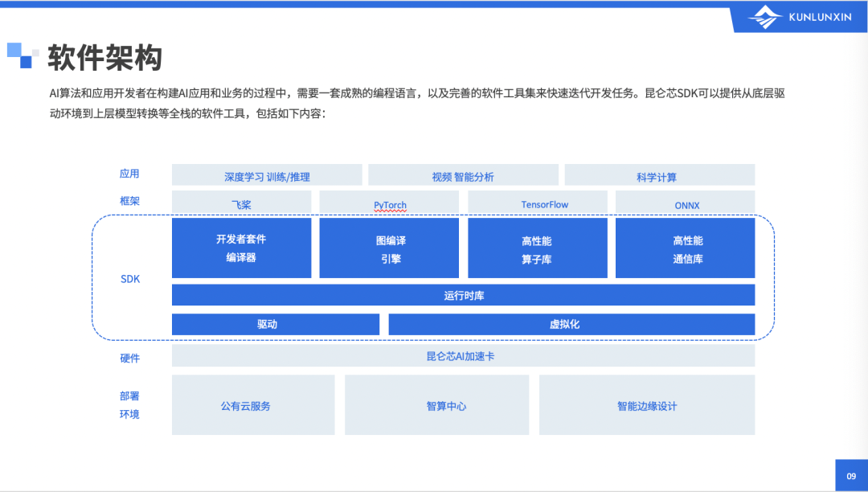Click the 运行时库 bar
The image size is (868, 492).
tap(464, 295)
